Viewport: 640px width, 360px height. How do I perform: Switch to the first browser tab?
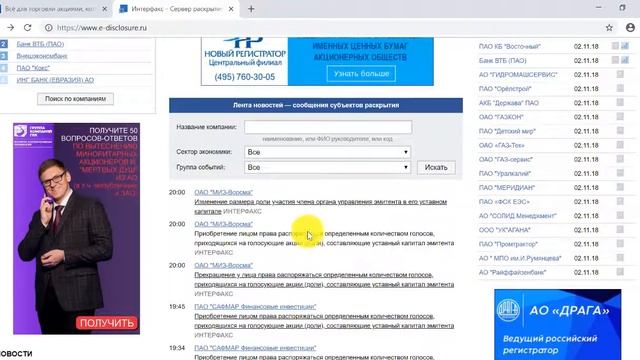click(x=50, y=9)
